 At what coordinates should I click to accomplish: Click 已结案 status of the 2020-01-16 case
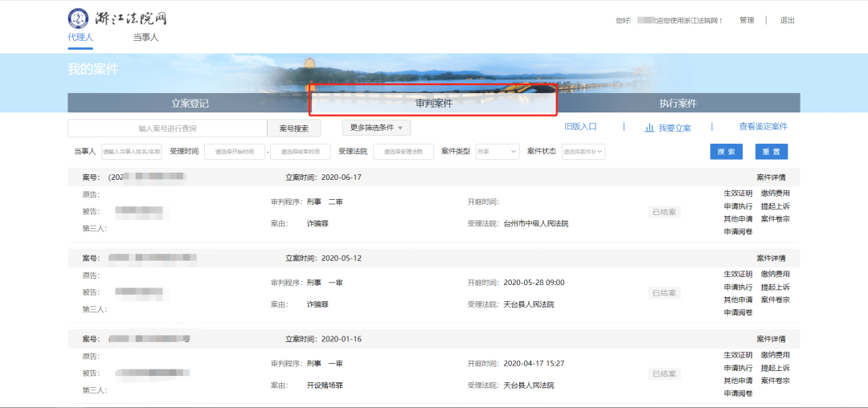coord(665,373)
